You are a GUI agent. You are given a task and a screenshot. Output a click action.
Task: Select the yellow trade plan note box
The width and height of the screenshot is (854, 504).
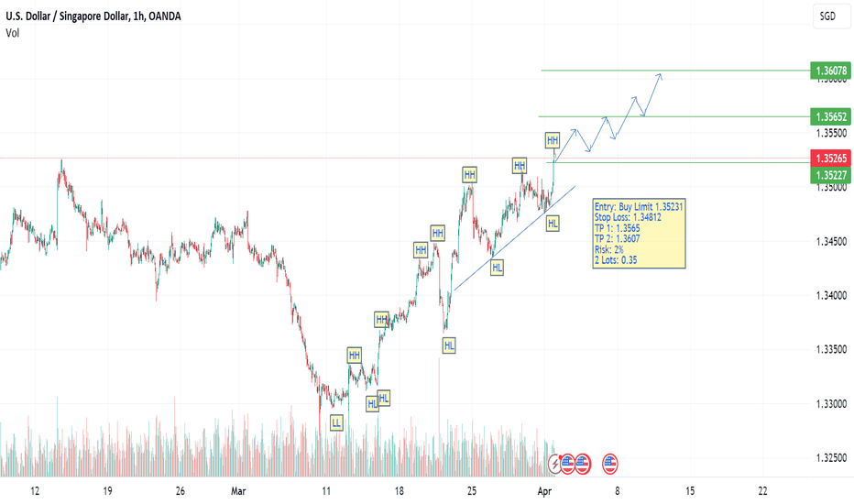point(639,233)
